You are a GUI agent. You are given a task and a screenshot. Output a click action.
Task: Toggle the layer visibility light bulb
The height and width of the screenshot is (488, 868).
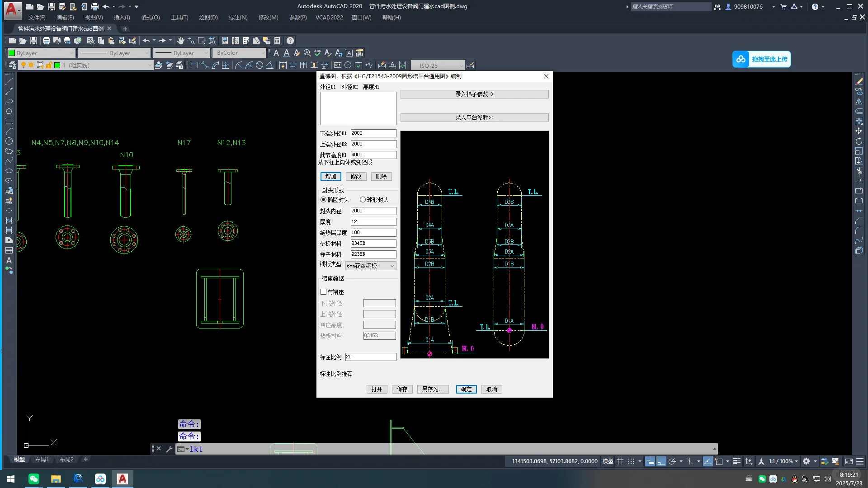[24, 65]
